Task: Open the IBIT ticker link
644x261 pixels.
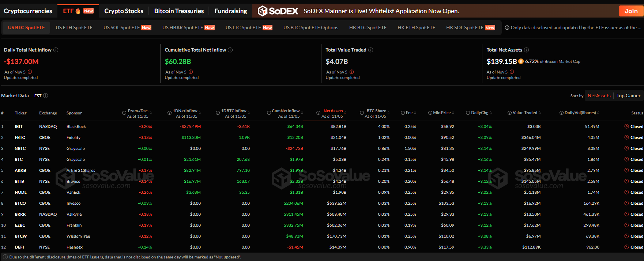Action: 19,126
